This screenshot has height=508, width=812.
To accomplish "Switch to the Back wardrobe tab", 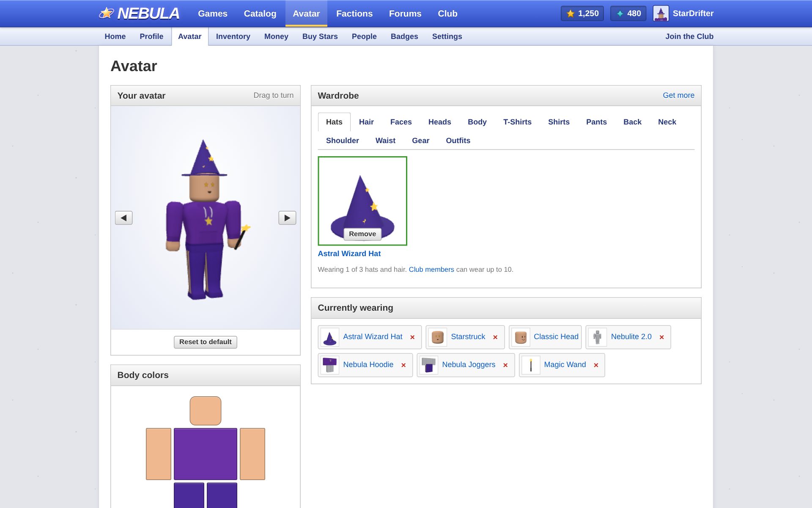I will point(632,122).
